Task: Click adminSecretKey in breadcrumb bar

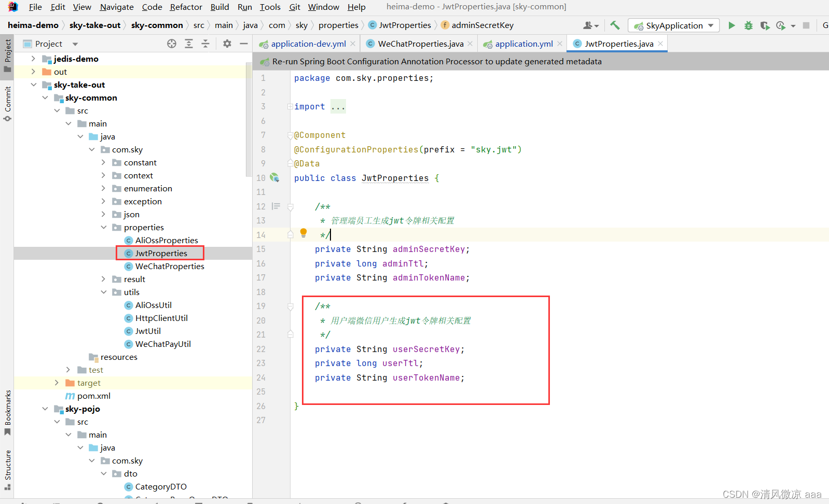Action: click(x=482, y=25)
